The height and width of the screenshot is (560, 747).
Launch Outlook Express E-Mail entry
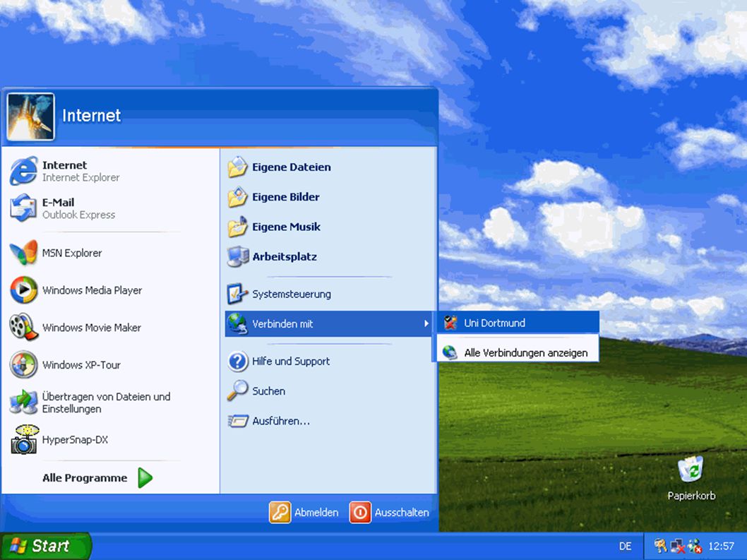click(109, 208)
